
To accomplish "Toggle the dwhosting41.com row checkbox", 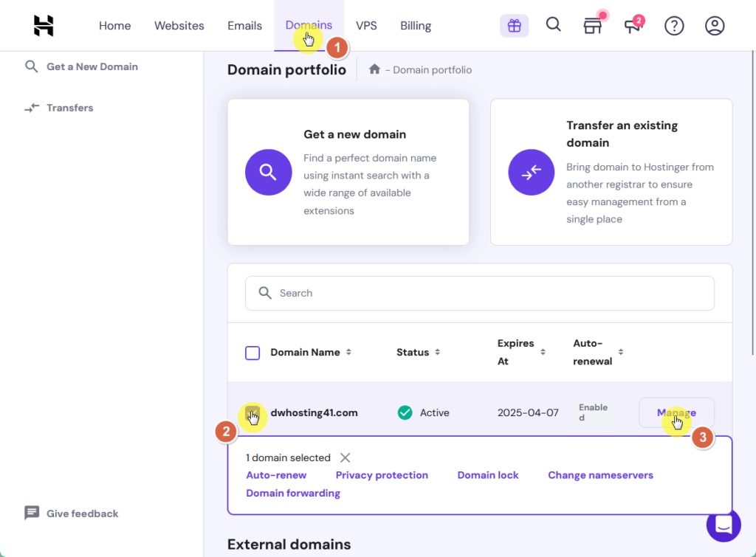I will [252, 413].
